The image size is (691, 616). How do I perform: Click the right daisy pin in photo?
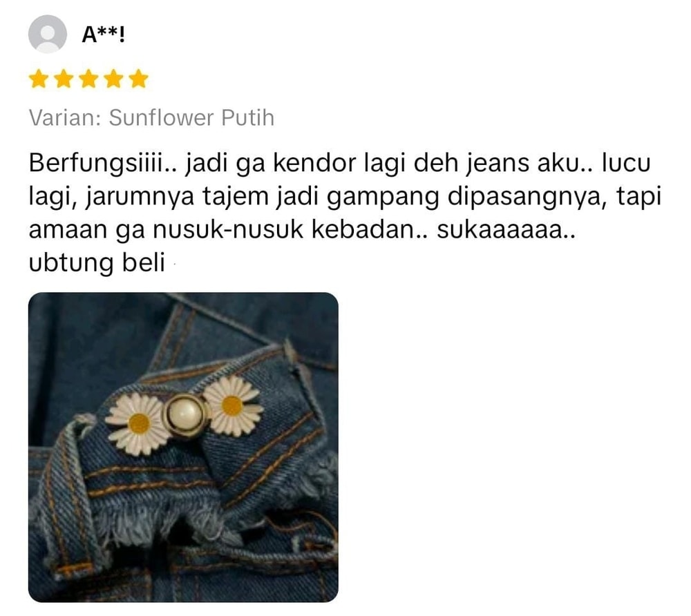point(233,405)
